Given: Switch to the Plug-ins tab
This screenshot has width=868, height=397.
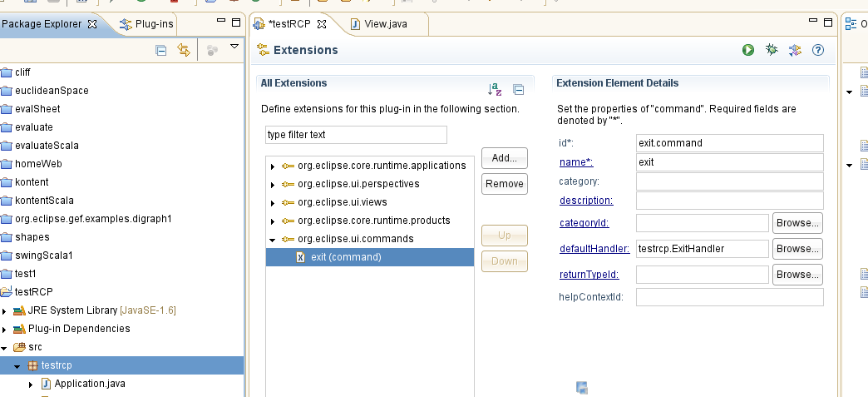Looking at the screenshot, I should tap(146, 24).
